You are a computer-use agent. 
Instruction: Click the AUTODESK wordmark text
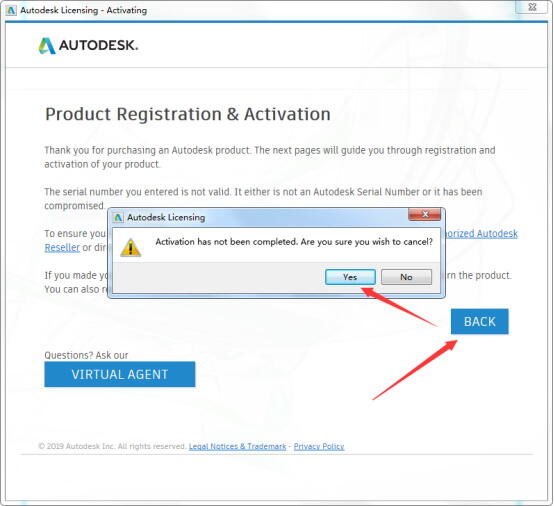click(99, 46)
